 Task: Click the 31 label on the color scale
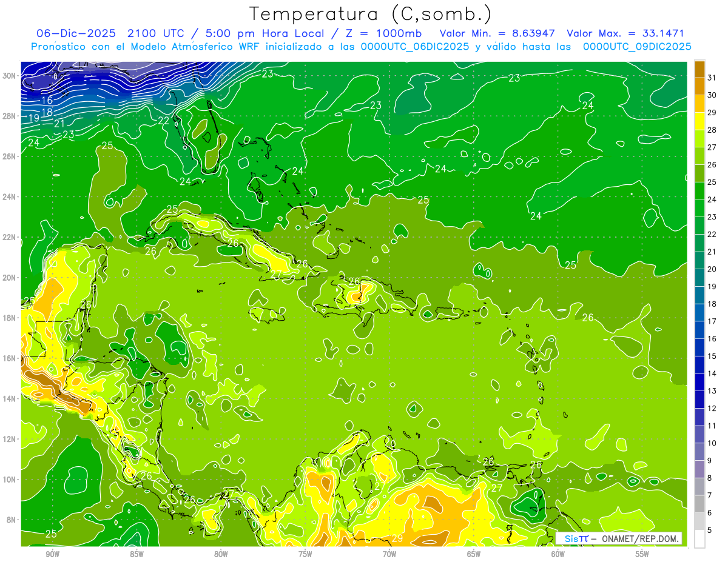[x=712, y=78]
